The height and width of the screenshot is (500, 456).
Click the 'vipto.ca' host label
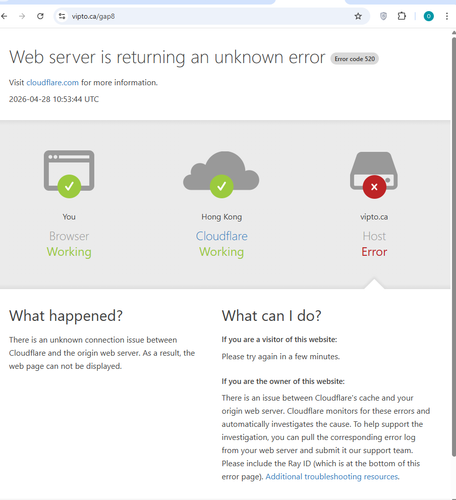point(374,217)
